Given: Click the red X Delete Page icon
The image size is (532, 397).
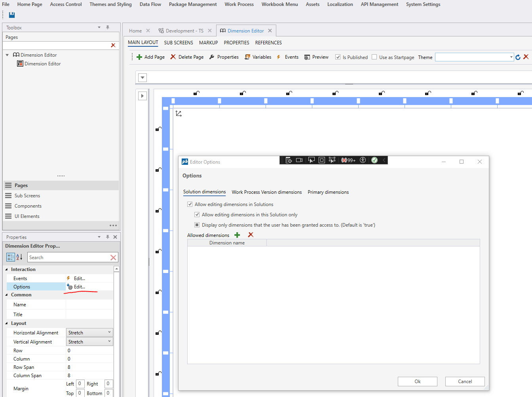Looking at the screenshot, I should point(173,57).
